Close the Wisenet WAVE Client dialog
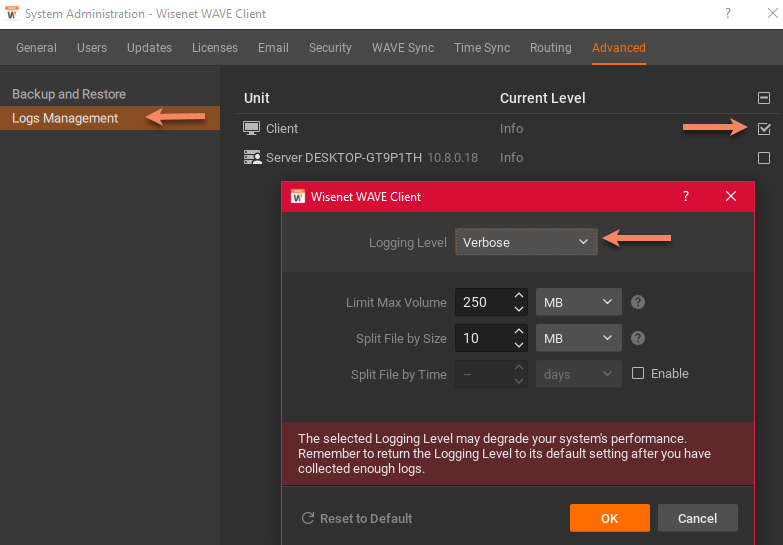 pos(731,196)
